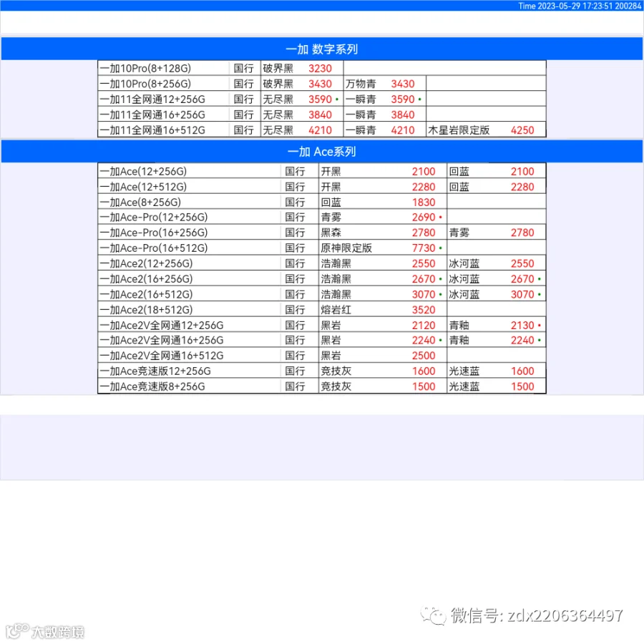Select the 一加Ace竞速版12+256G model cell
The height and width of the screenshot is (644, 644).
point(190,371)
